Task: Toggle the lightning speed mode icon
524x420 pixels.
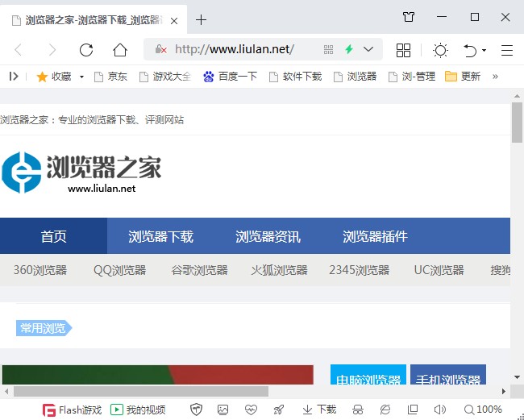Action: pos(349,49)
